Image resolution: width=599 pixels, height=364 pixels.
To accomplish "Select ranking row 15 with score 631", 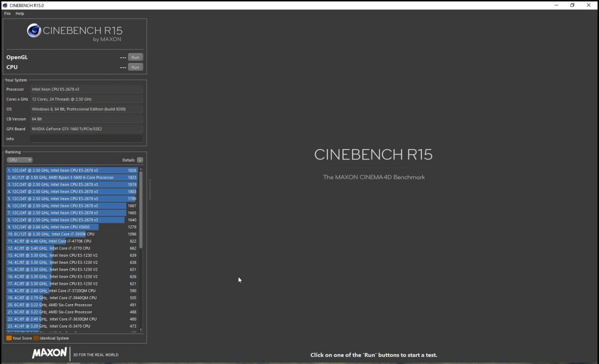I will [72, 269].
